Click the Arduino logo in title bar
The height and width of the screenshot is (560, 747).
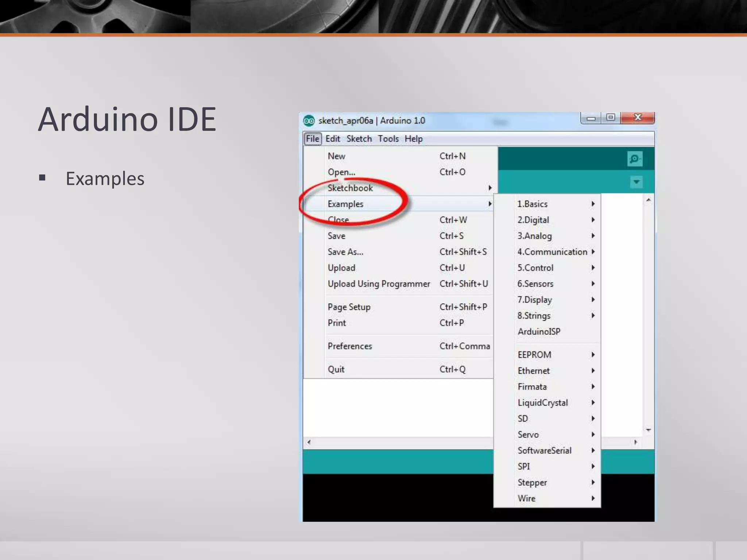[x=309, y=121]
